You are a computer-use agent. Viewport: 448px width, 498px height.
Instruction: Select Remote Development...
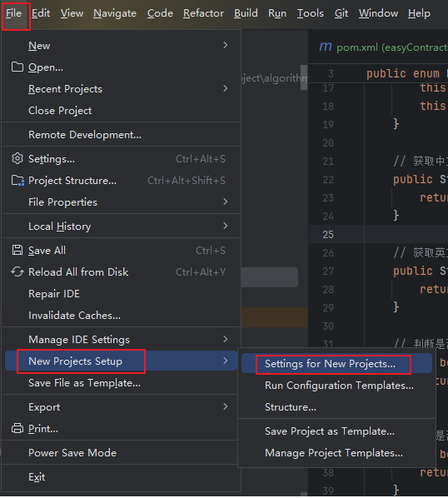[x=121, y=134]
